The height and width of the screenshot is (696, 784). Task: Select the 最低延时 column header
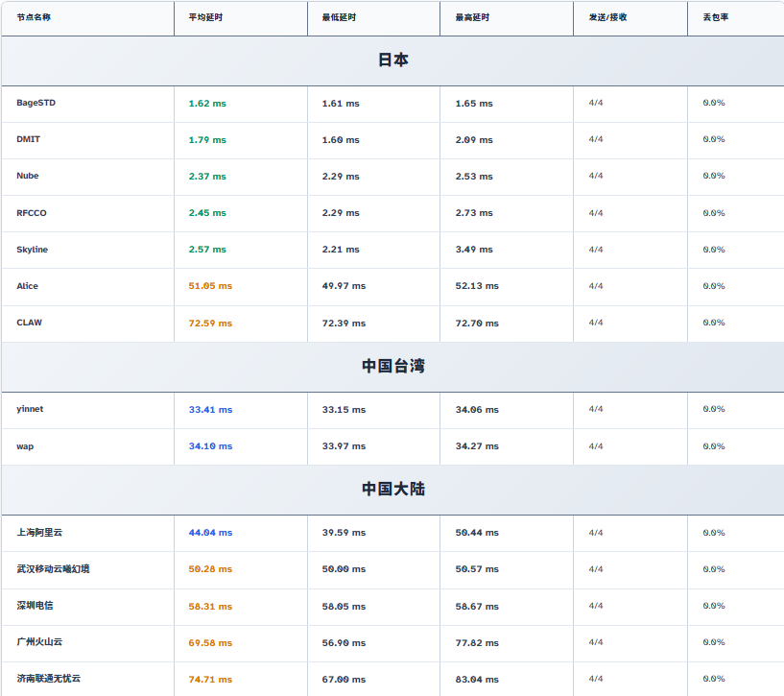(337, 17)
